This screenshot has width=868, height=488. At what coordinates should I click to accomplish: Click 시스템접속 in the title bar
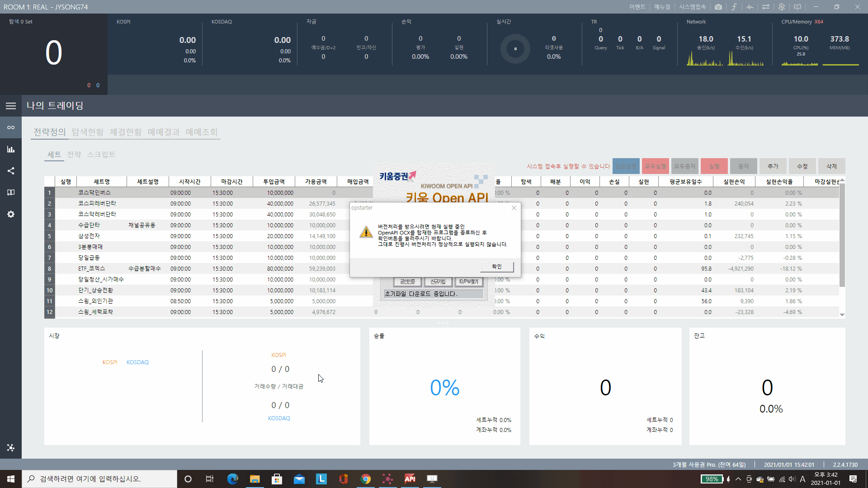pyautogui.click(x=692, y=7)
